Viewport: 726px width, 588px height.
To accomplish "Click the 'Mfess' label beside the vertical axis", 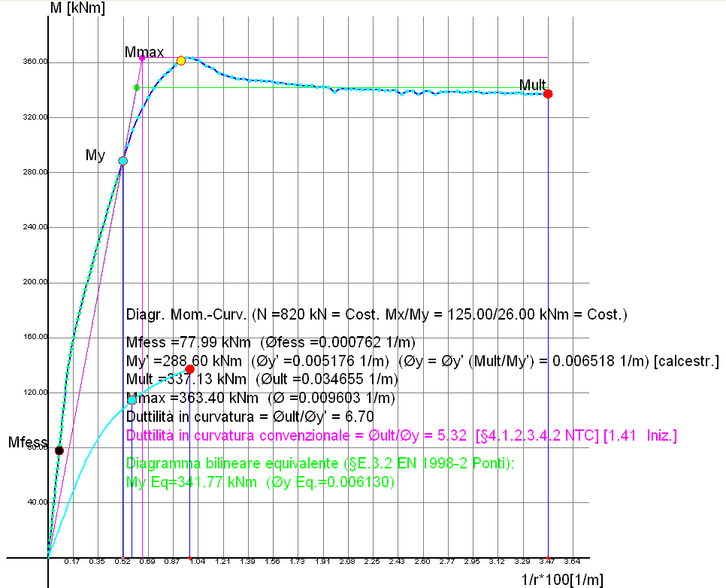I will click(28, 442).
